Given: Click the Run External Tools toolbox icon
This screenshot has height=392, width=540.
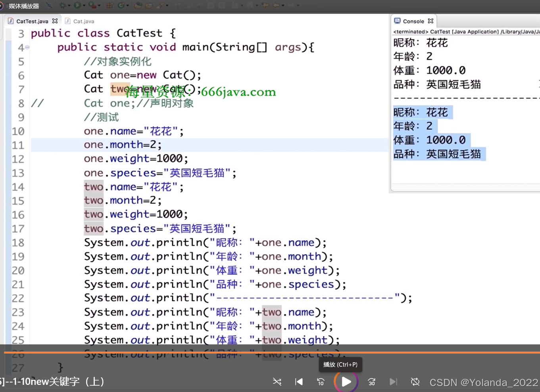Looking at the screenshot, I should [92, 5].
